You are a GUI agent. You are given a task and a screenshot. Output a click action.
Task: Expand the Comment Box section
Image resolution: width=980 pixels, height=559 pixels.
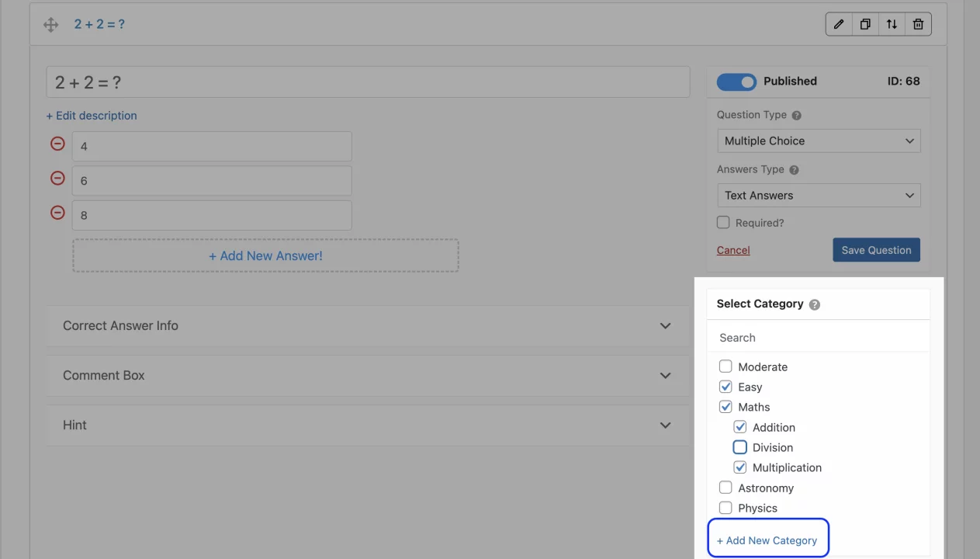pos(367,376)
